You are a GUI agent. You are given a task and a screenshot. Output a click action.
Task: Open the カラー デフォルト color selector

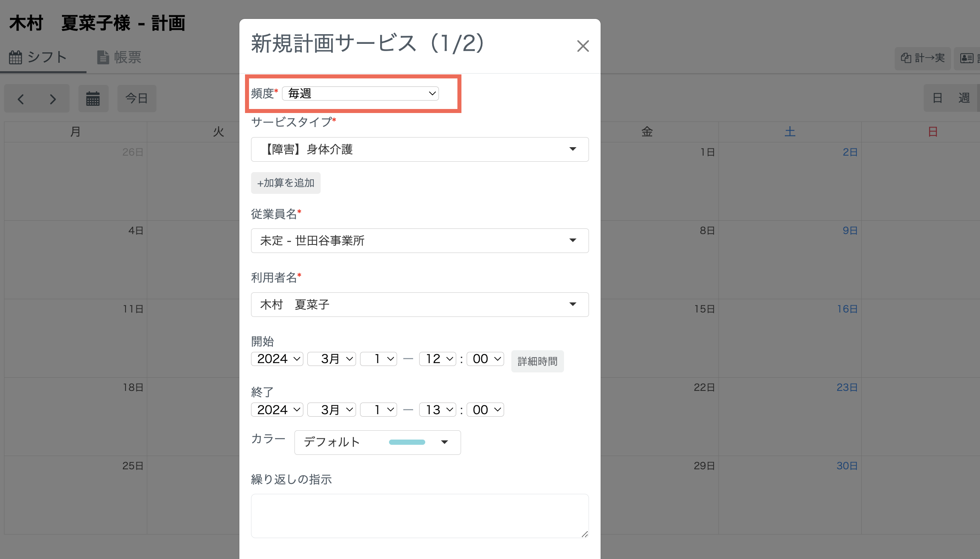point(377,442)
